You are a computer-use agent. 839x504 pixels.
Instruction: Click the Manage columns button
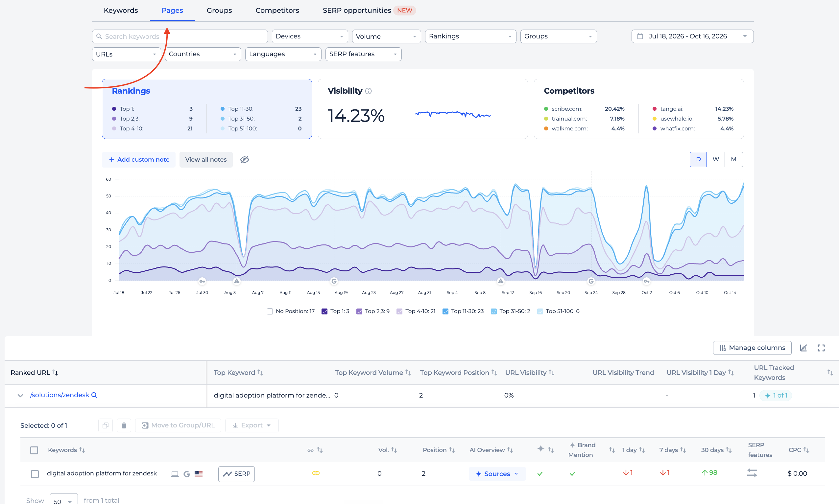[x=752, y=348]
